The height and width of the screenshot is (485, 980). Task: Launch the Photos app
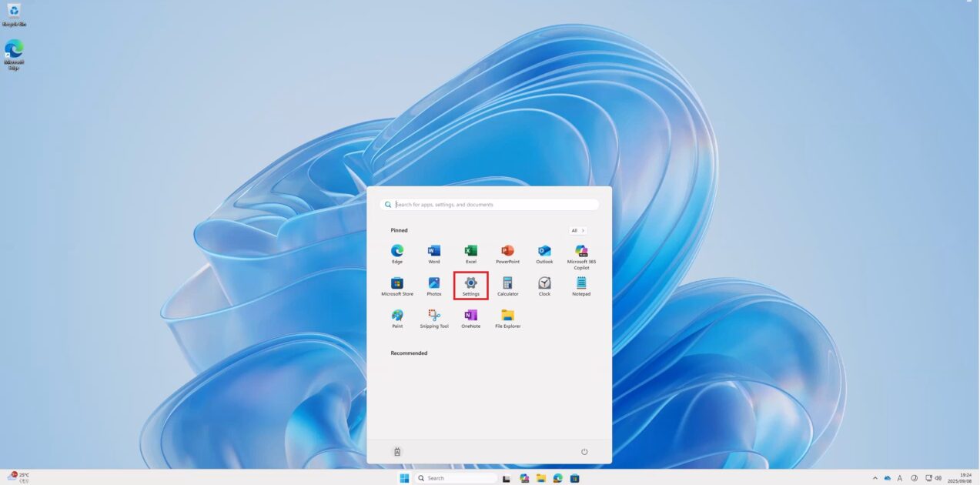(x=434, y=286)
